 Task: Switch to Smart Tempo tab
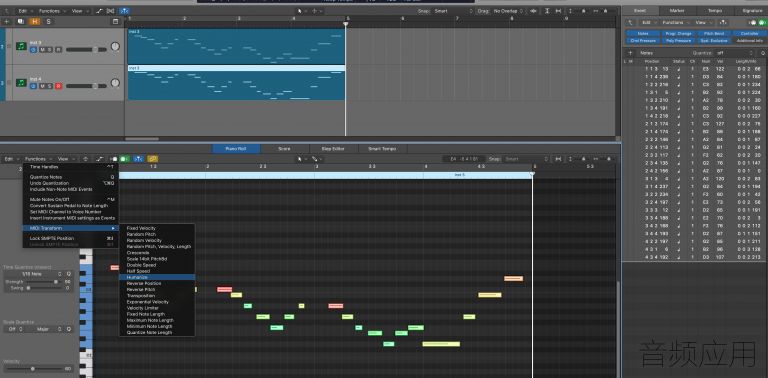(382, 149)
